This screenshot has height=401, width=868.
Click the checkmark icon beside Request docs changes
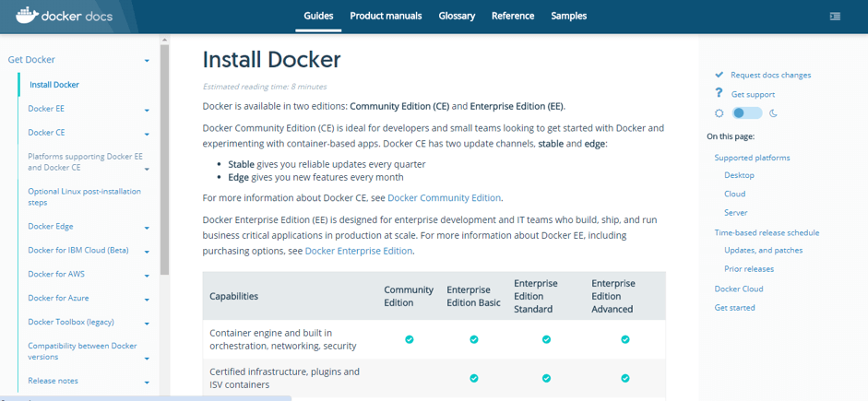pyautogui.click(x=719, y=75)
